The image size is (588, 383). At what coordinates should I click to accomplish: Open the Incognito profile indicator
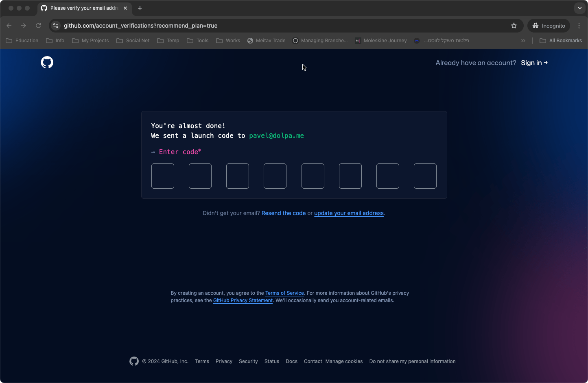(x=549, y=26)
